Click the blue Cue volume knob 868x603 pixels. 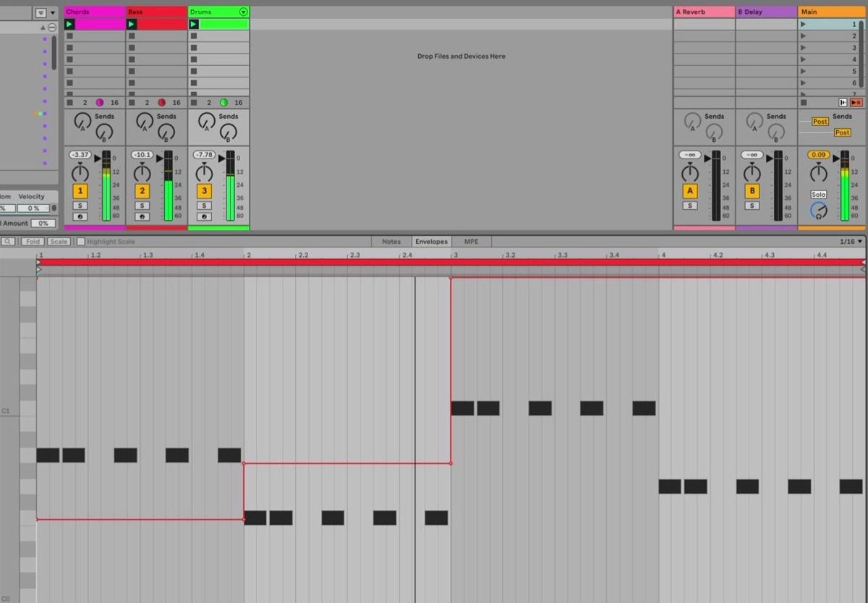pos(818,211)
